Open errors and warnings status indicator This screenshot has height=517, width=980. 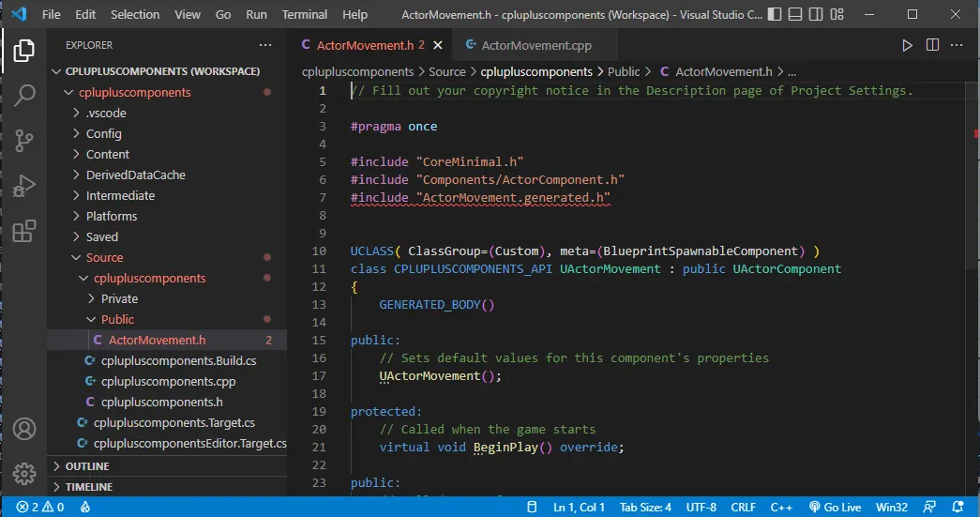(x=40, y=507)
